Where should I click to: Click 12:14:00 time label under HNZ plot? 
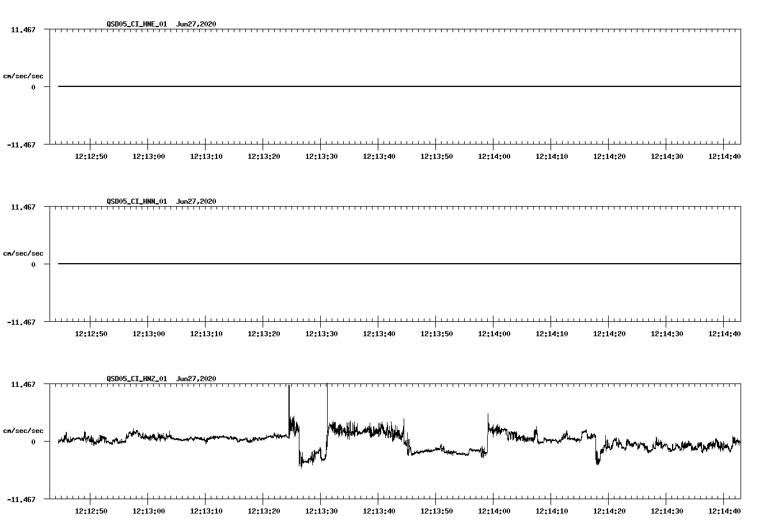tap(494, 511)
